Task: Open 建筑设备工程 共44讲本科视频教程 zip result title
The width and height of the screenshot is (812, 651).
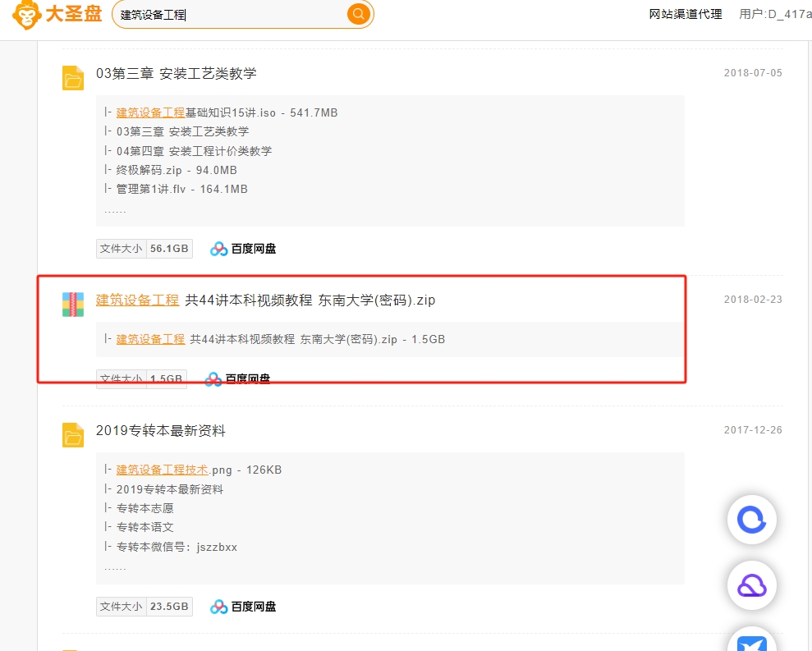Action: coord(266,300)
